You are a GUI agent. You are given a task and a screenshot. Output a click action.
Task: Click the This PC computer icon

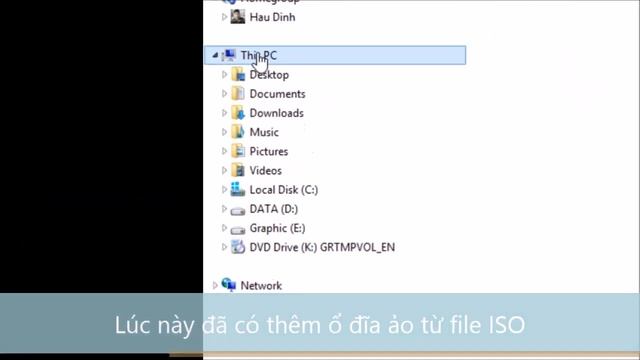[x=229, y=55]
